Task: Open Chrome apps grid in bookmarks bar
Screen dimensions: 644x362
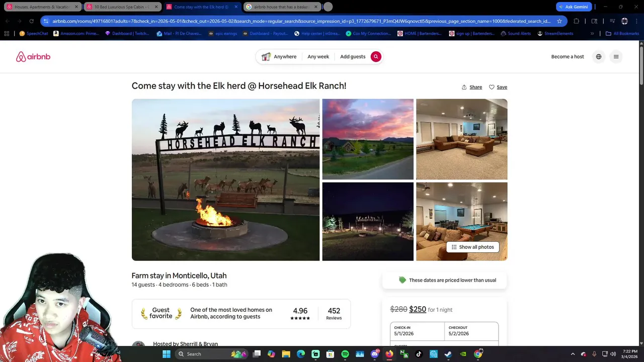Action: (x=7, y=34)
